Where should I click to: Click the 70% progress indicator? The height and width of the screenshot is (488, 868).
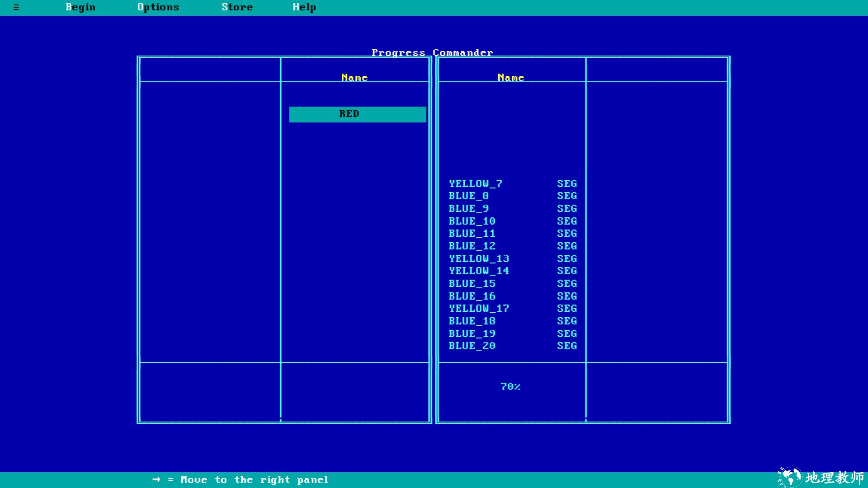[510, 387]
